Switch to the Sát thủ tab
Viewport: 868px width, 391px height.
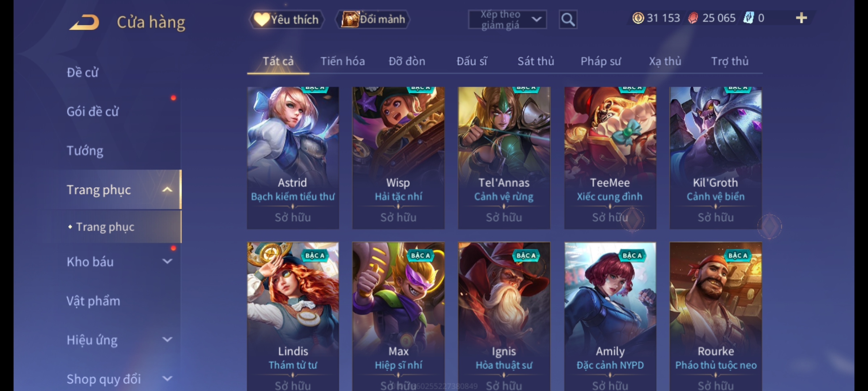click(536, 61)
